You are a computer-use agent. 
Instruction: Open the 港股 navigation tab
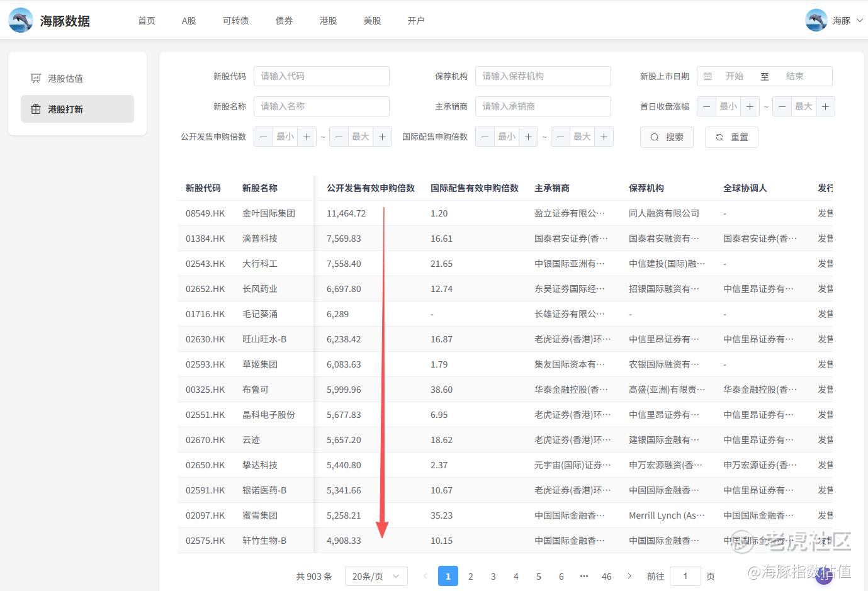(329, 21)
